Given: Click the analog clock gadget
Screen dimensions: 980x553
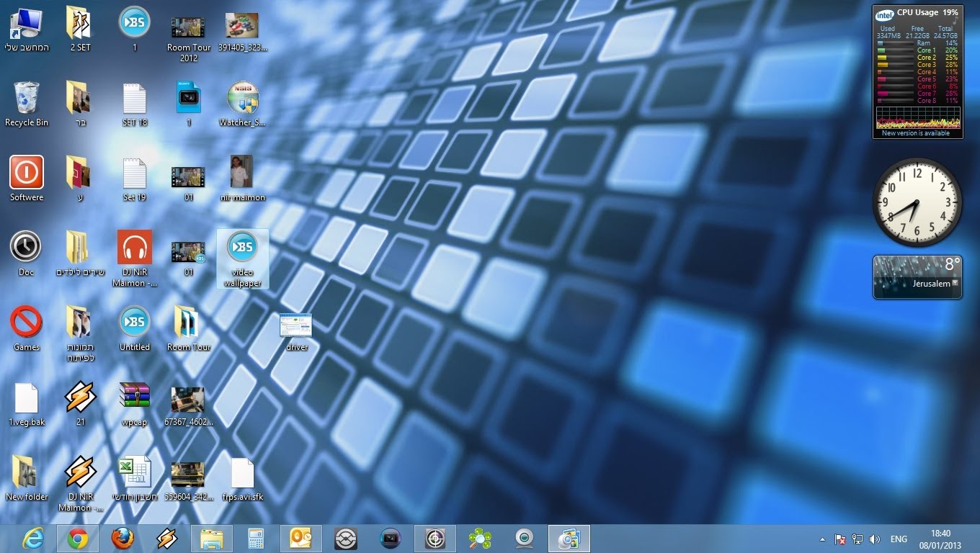Looking at the screenshot, I should click(x=917, y=202).
